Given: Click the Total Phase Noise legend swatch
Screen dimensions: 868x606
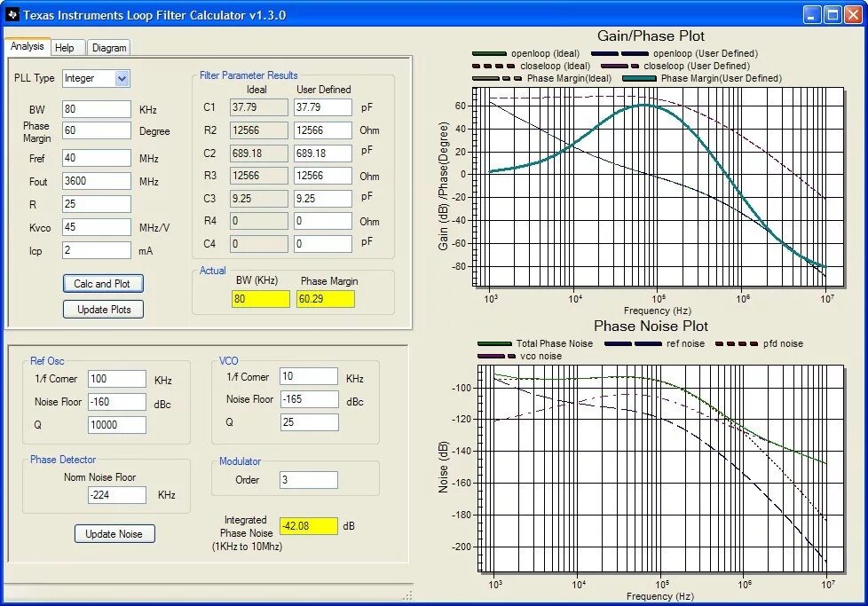Looking at the screenshot, I should 494,343.
